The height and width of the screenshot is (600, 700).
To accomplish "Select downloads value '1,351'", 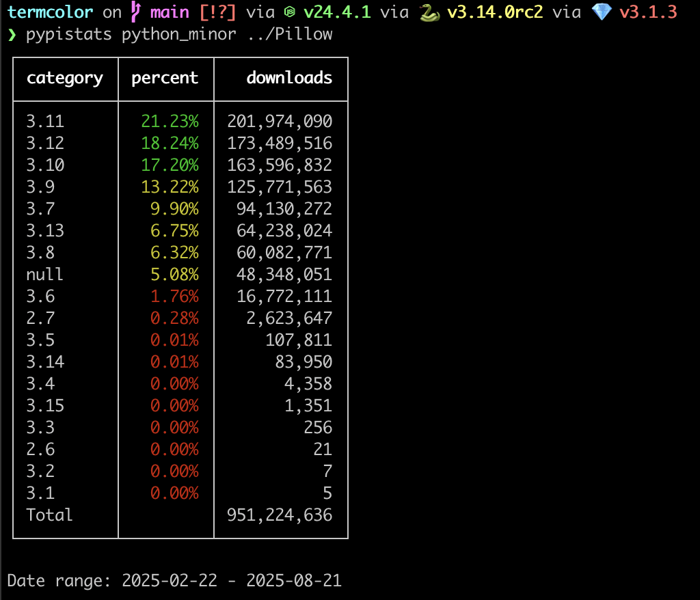I will pos(308,406).
